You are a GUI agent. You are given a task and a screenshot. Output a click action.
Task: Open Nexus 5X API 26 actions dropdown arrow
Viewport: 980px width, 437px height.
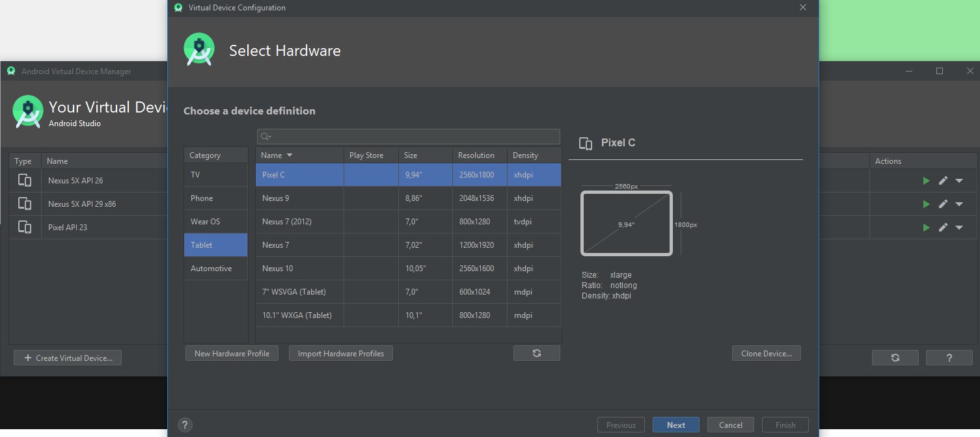click(959, 181)
